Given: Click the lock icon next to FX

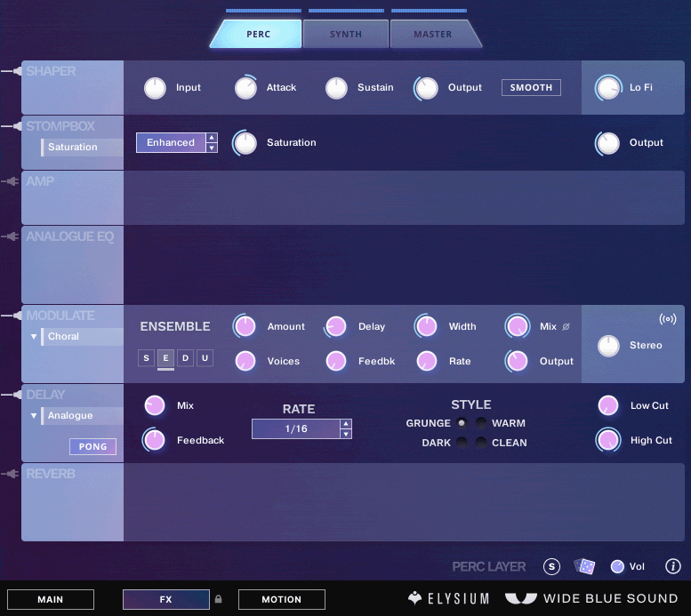Looking at the screenshot, I should [x=218, y=599].
